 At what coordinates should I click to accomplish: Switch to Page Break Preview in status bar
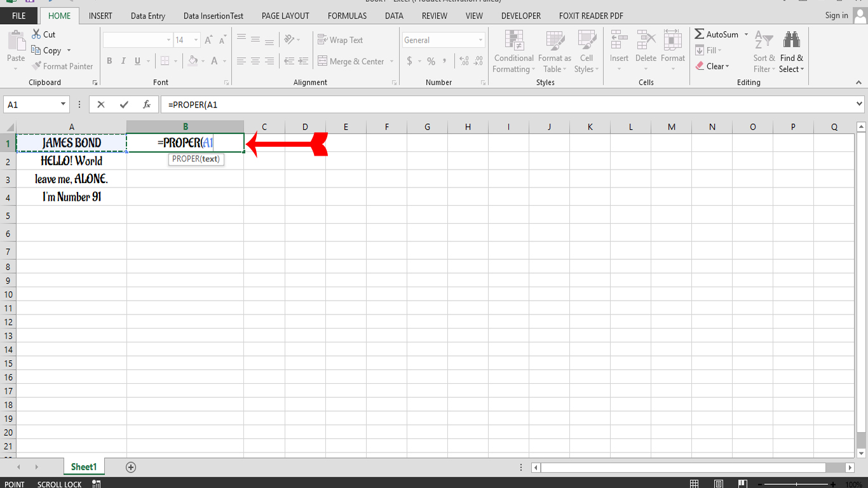[x=742, y=484]
